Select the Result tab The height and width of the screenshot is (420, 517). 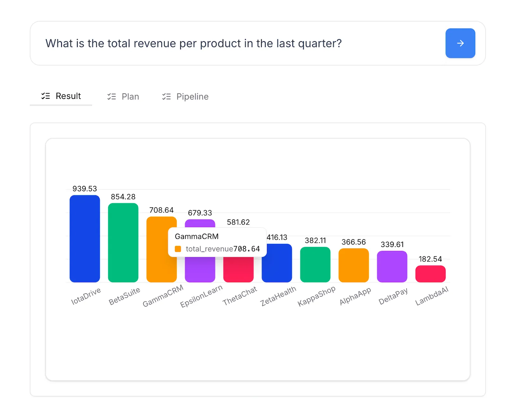coord(68,96)
